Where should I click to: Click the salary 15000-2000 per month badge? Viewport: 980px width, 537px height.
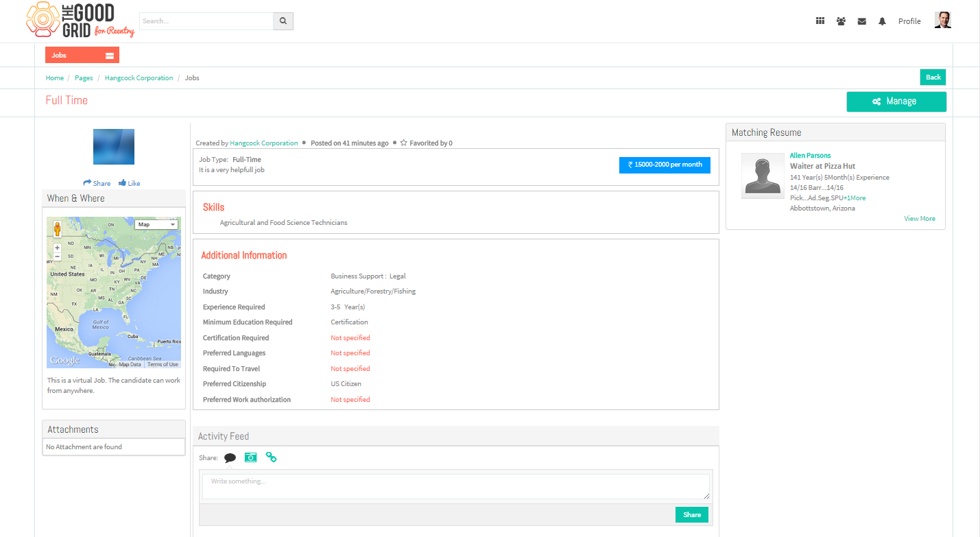tap(665, 165)
